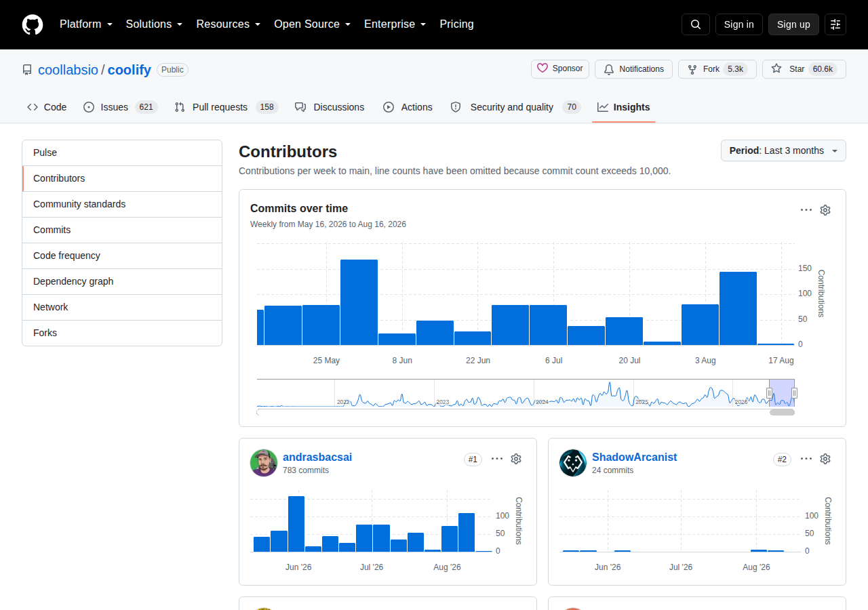
Task: Expand the Open Source menu
Action: pyautogui.click(x=313, y=24)
